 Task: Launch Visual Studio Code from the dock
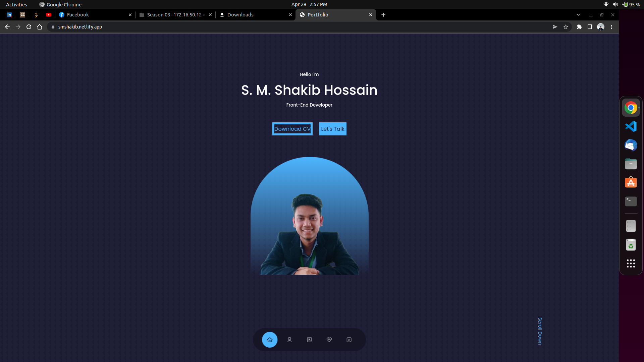click(631, 126)
